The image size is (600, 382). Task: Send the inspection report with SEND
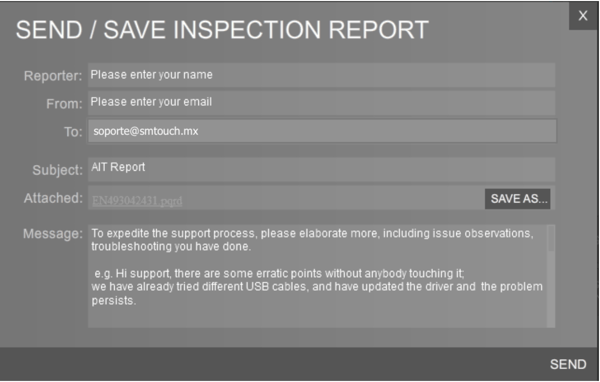[568, 364]
